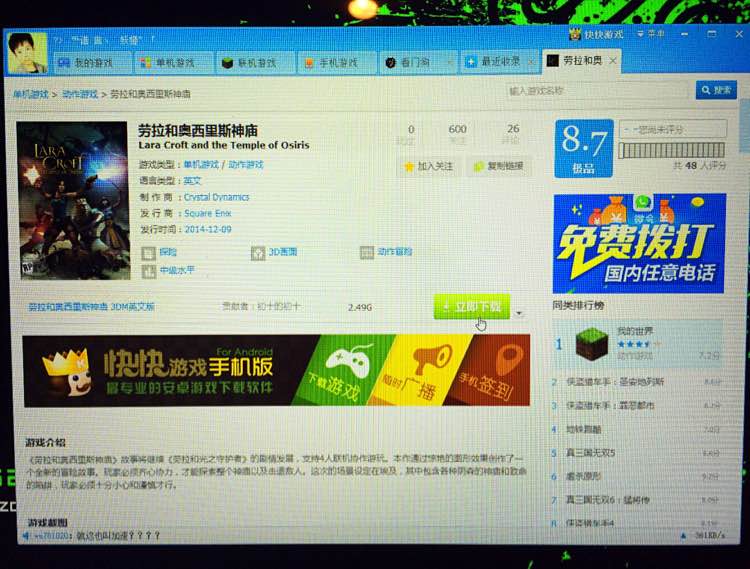The image size is (750, 569).
Task: Click the user avatar picture
Action: pyautogui.click(x=28, y=53)
